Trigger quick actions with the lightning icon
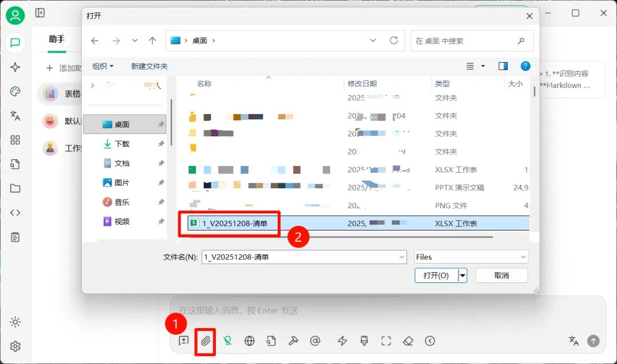Image resolution: width=617 pixels, height=364 pixels. click(x=342, y=341)
